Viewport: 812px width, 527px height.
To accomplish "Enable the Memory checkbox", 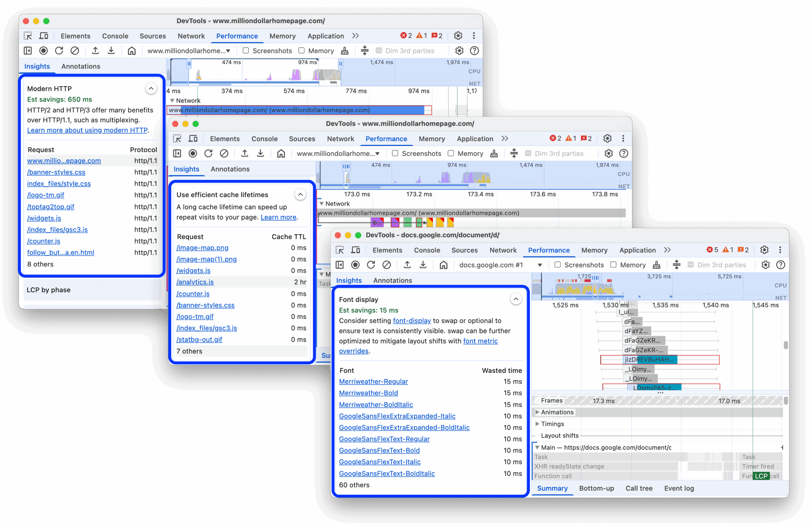I will click(302, 50).
